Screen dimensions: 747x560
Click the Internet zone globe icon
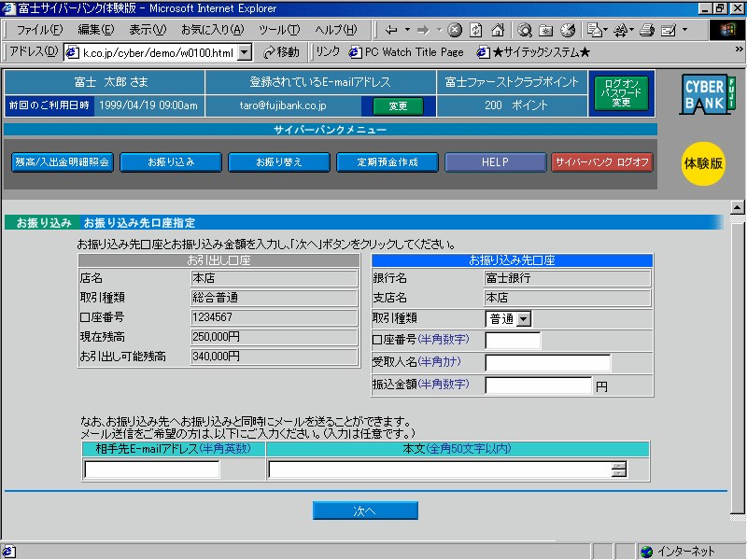pyautogui.click(x=646, y=552)
